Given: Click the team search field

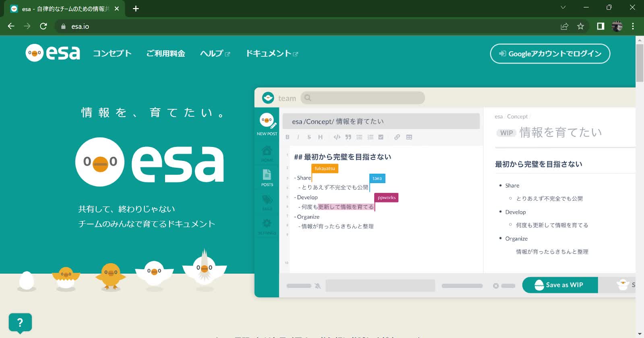Looking at the screenshot, I should 363,98.
